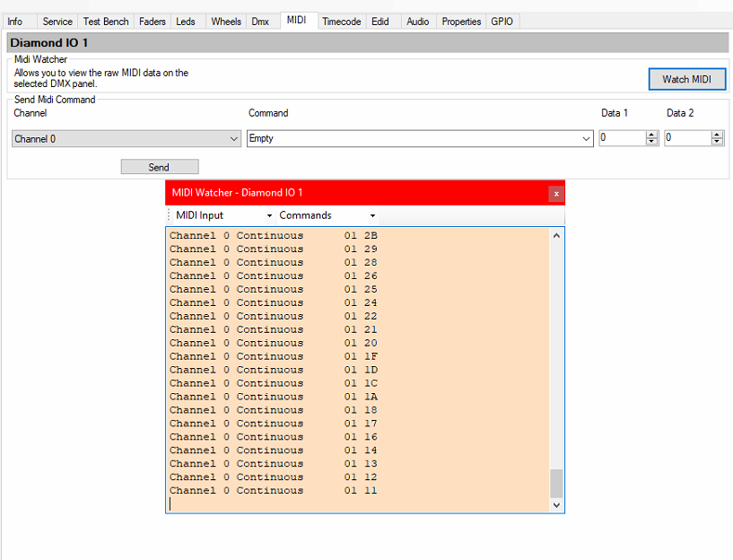Select log line ending 01 11
The height and width of the screenshot is (560, 733).
274,490
